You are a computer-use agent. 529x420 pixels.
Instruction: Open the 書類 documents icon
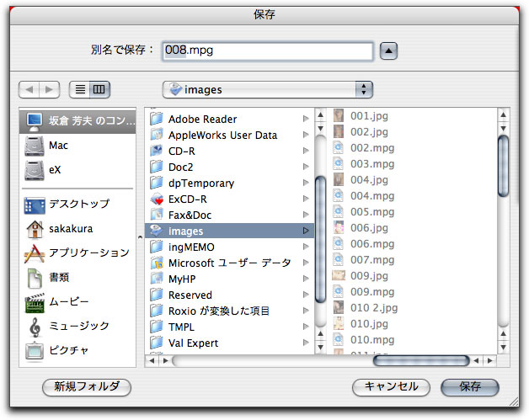35,278
